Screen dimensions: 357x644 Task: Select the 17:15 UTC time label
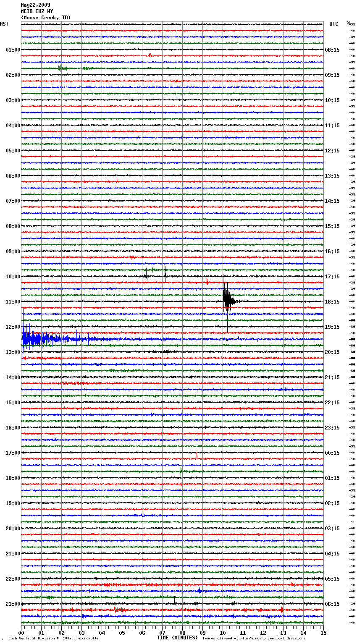pyautogui.click(x=332, y=277)
